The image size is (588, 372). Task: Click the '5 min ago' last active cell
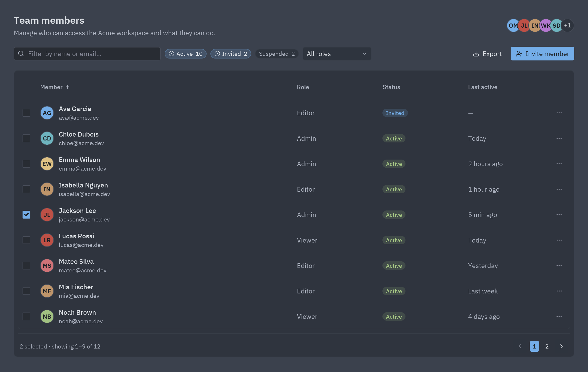[483, 215]
